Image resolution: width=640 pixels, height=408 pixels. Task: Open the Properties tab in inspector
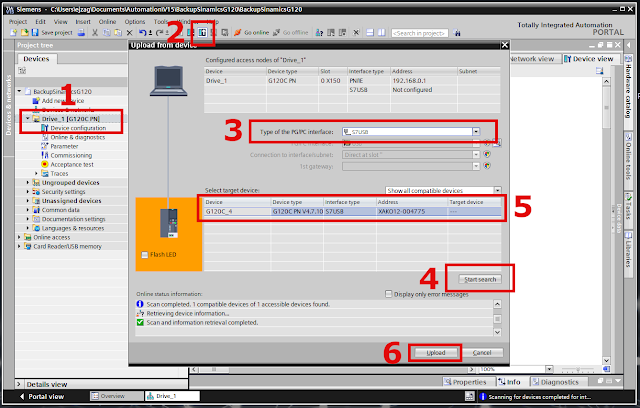[x=465, y=382]
